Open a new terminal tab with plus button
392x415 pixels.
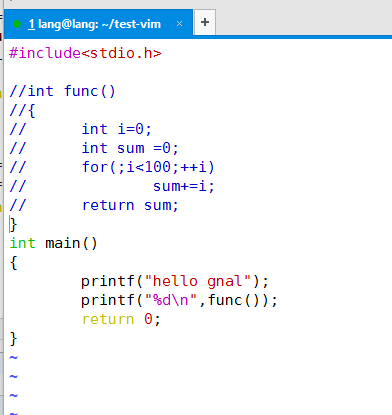(205, 22)
